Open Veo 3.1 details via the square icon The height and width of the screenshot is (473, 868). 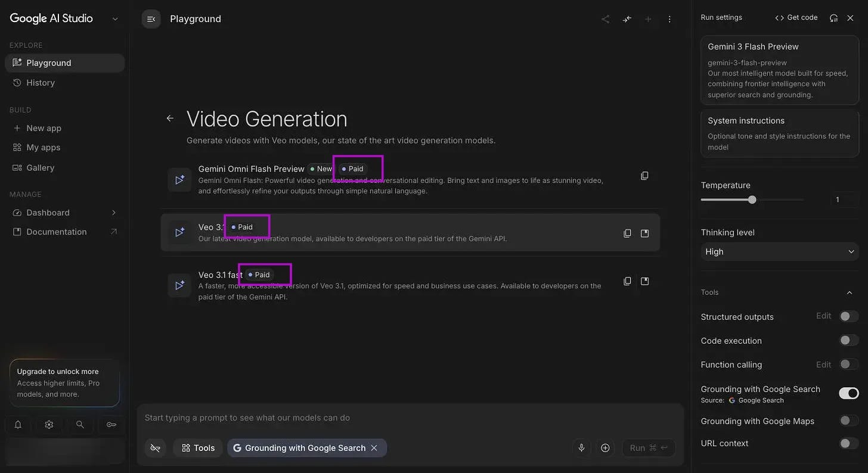(x=644, y=233)
